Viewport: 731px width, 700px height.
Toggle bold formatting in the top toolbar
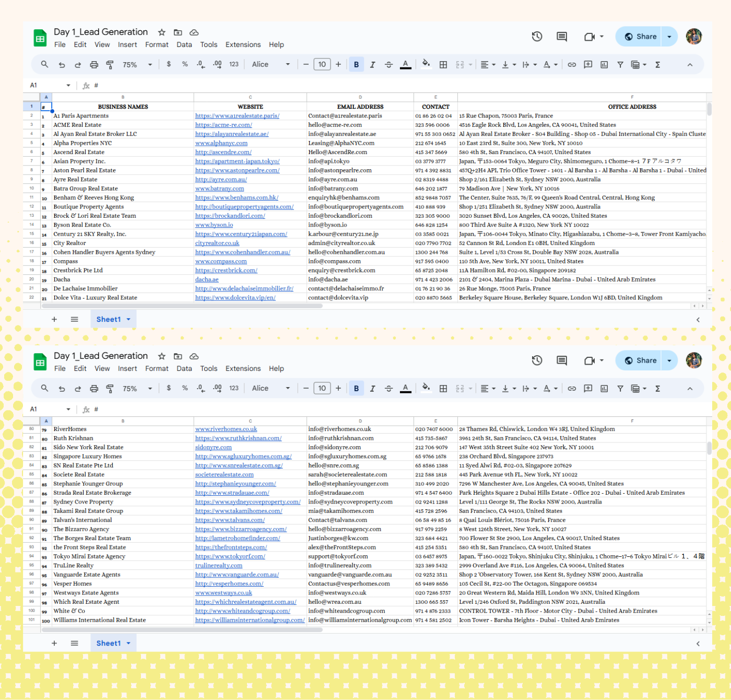pos(356,65)
